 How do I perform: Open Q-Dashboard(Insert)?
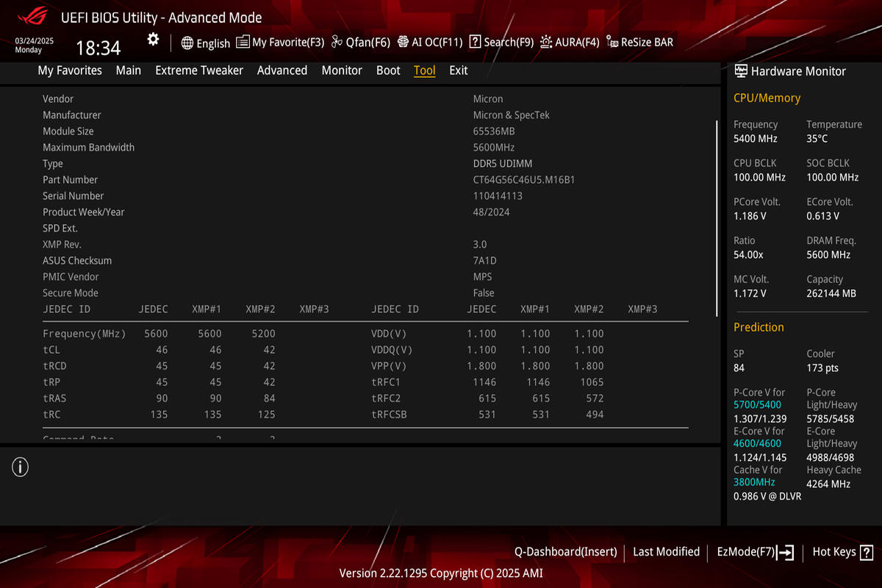tap(565, 552)
